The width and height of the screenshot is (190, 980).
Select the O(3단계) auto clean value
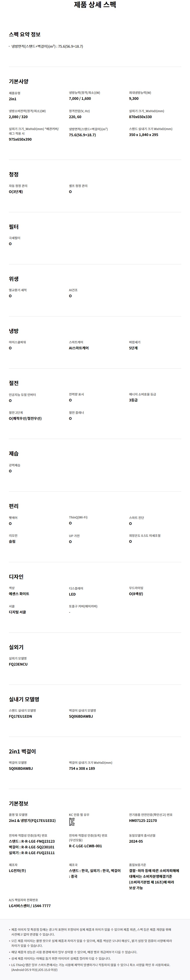16,192
